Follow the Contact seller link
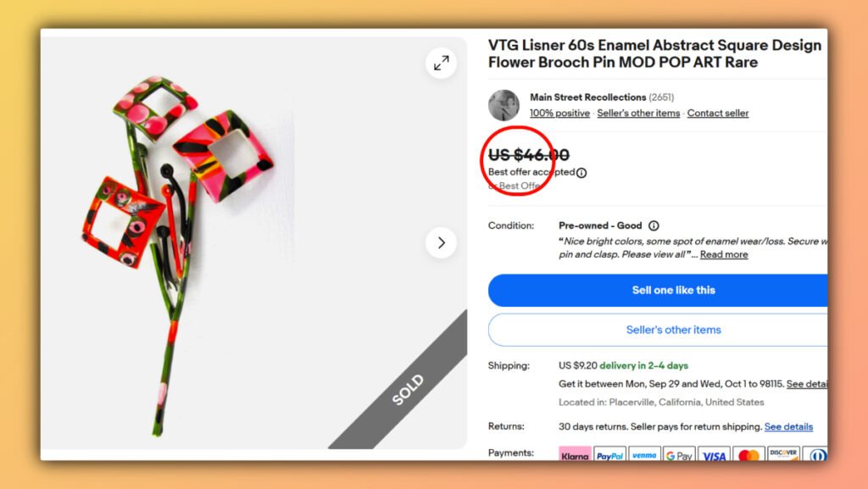The height and width of the screenshot is (489, 868). pos(718,113)
